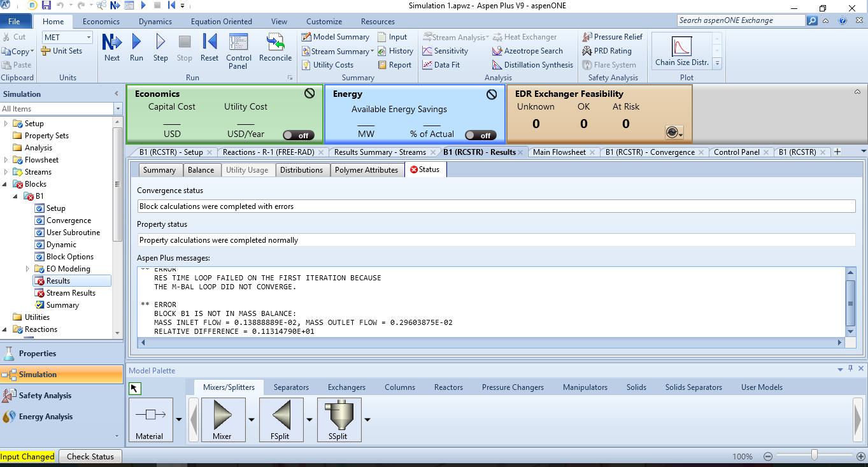Click the Next input icon

point(112,48)
